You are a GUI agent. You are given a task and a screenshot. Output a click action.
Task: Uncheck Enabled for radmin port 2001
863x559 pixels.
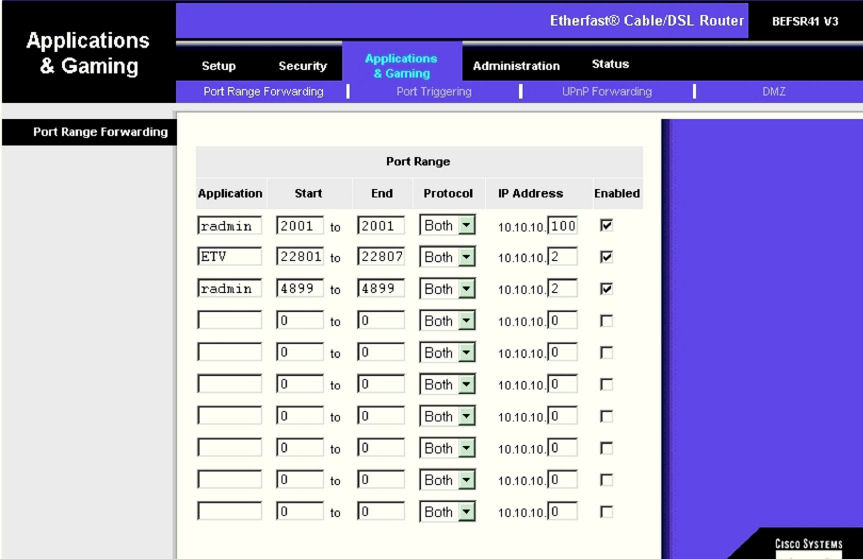[606, 225]
